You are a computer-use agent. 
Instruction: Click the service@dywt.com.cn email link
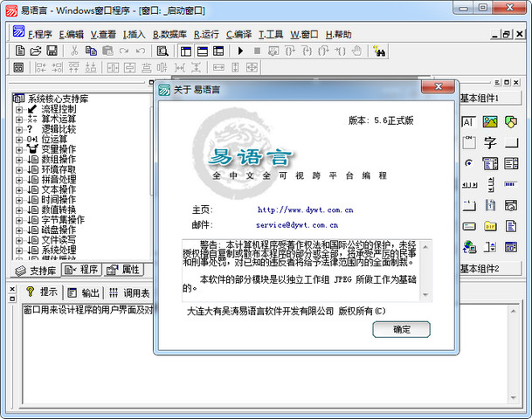[x=297, y=225]
